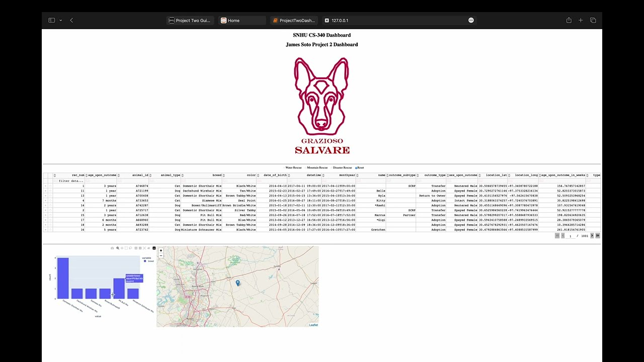Click the chart Zoom out button
This screenshot has height=362, width=644.
click(140, 248)
